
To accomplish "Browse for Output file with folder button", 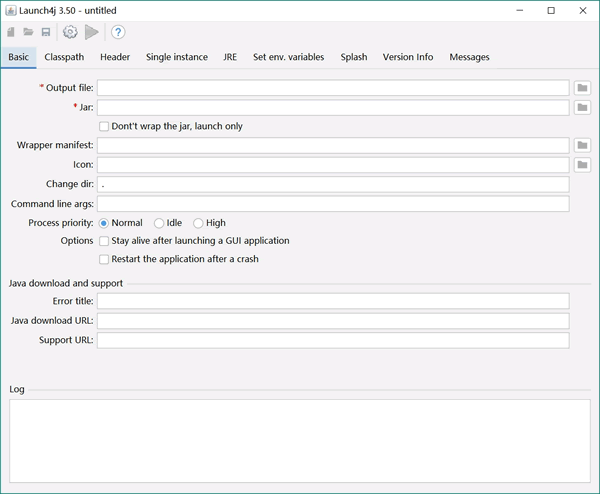I will click(582, 88).
